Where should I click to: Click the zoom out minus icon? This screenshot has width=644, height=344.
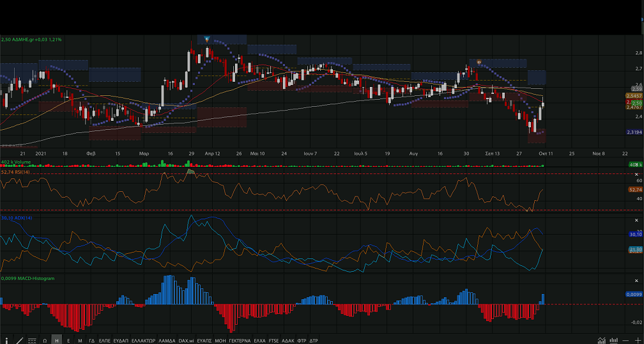pos(625,340)
